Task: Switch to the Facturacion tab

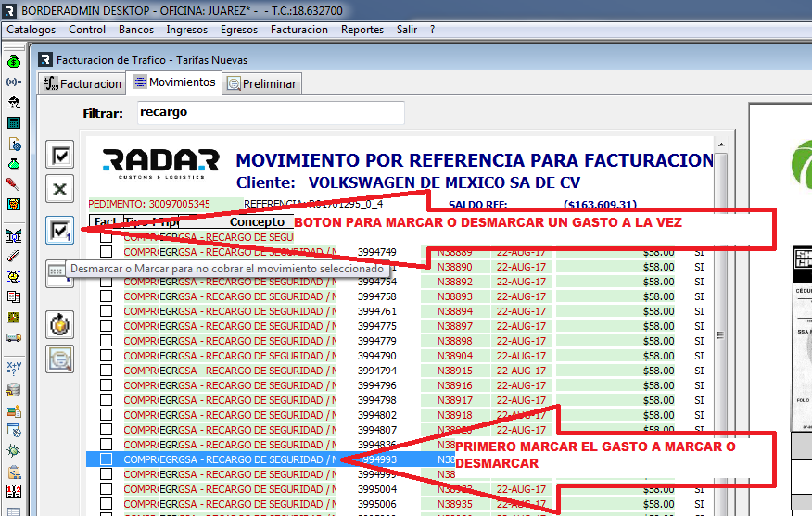Action: (82, 84)
